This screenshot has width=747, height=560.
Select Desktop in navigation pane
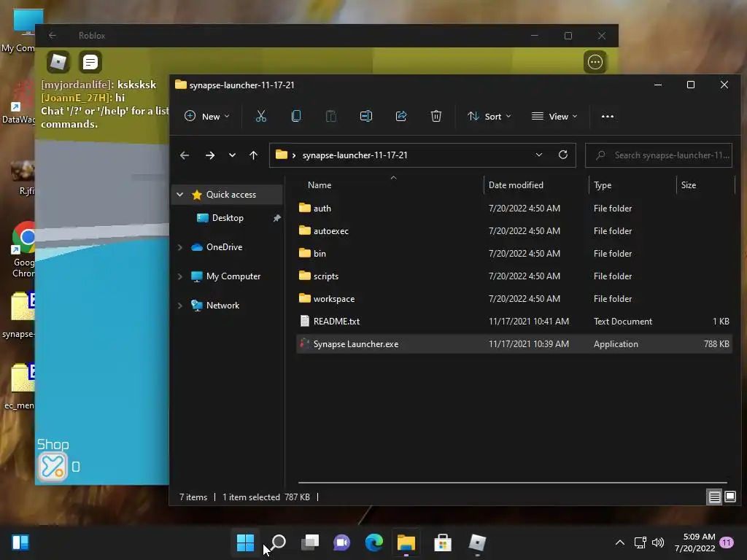tap(227, 218)
